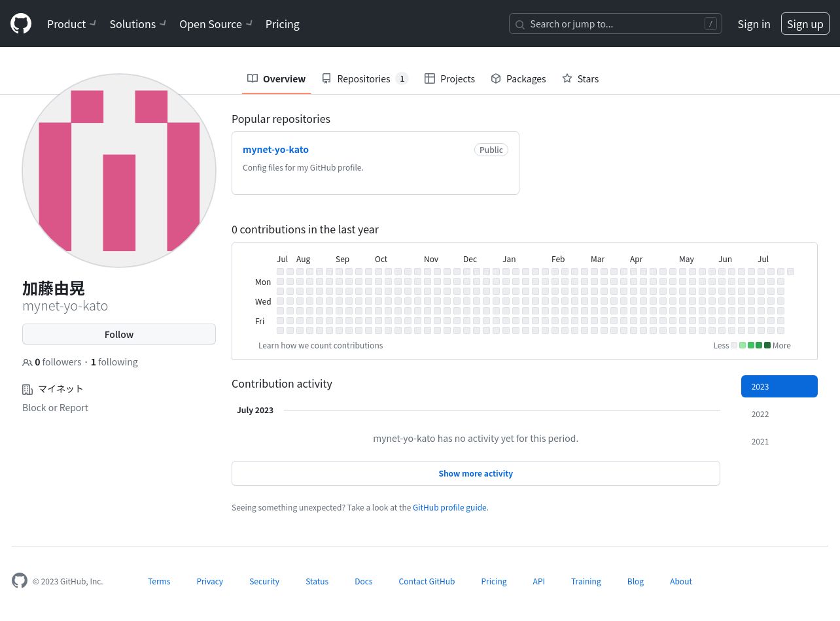Click the Public label on repository card
Screen dimensions: 840x621
pyautogui.click(x=491, y=150)
